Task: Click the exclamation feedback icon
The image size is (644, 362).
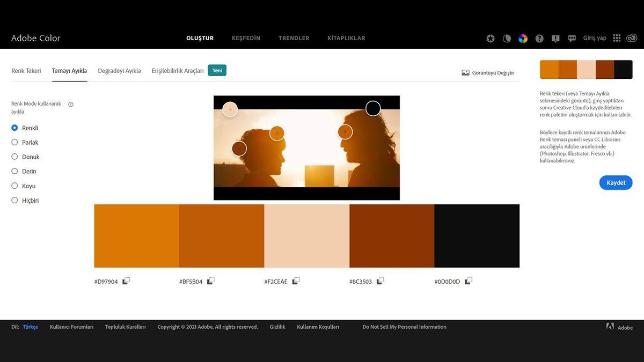Action: coord(555,39)
